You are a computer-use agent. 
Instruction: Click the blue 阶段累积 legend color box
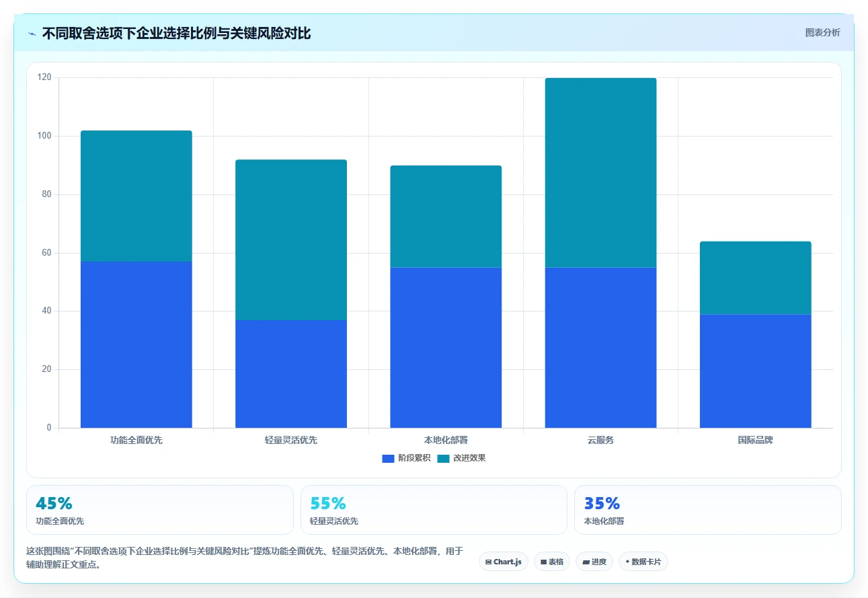[388, 458]
